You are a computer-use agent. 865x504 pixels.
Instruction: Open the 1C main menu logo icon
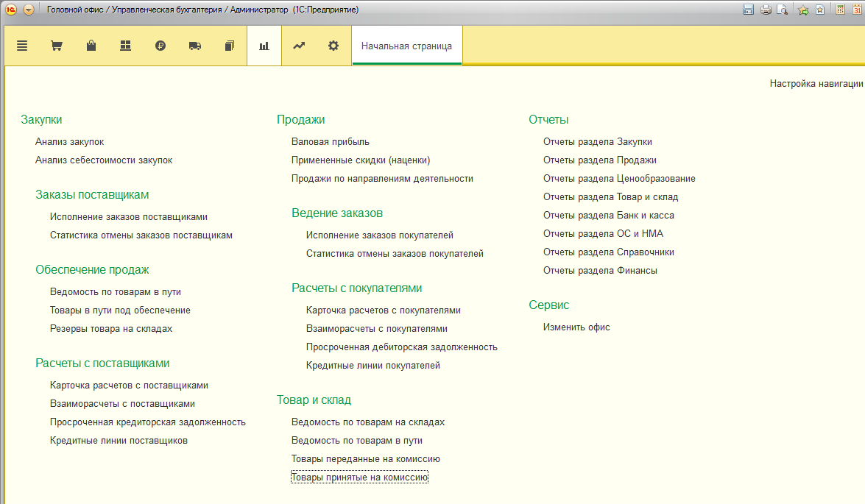(x=11, y=10)
